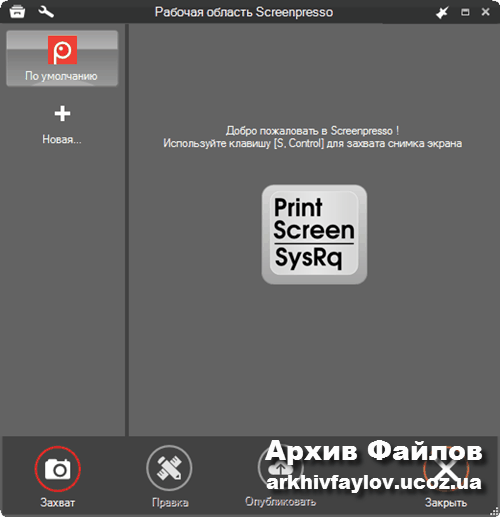Click the 'Закрыть' button label
Viewport: 500px width, 517px height.
[446, 502]
